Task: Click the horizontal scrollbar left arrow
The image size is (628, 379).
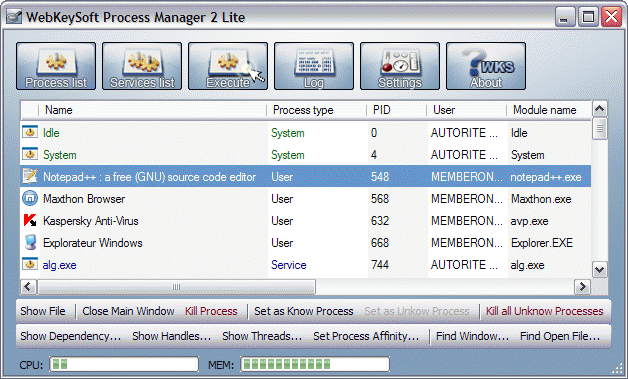Action: point(28,286)
